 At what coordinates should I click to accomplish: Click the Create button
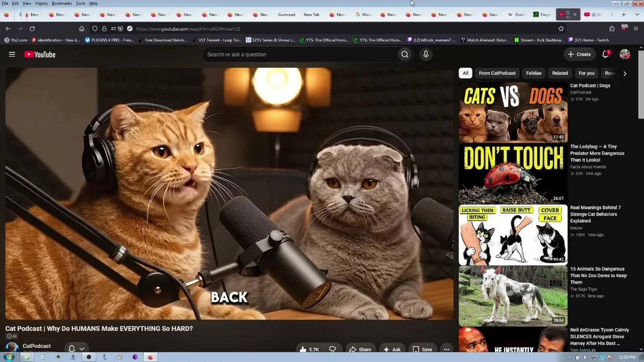579,54
